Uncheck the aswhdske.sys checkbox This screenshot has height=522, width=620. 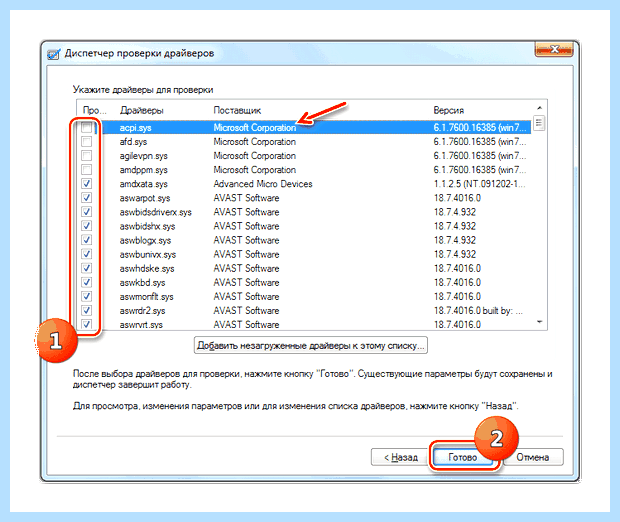coord(86,268)
